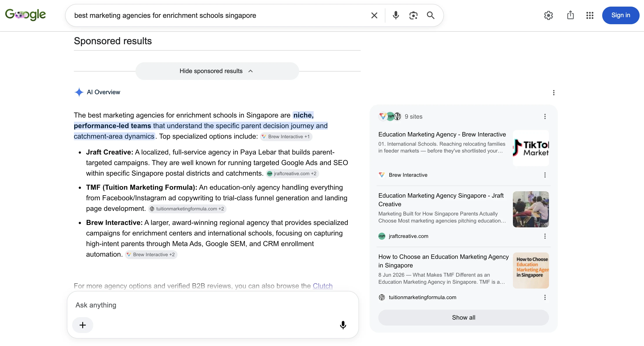The image size is (644, 346).
Task: Expand the tuitionmarketingformula.com +2 citation chip
Action: click(187, 209)
